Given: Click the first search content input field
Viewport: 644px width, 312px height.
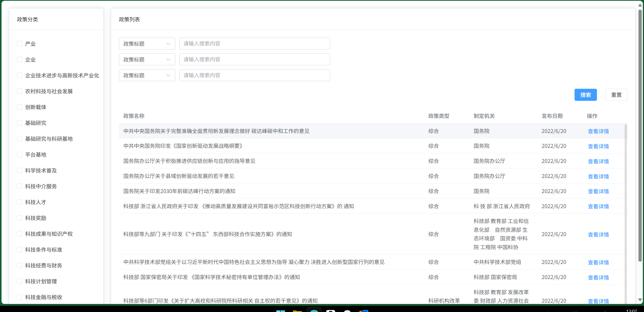Looking at the screenshot, I should pyautogui.click(x=254, y=44).
